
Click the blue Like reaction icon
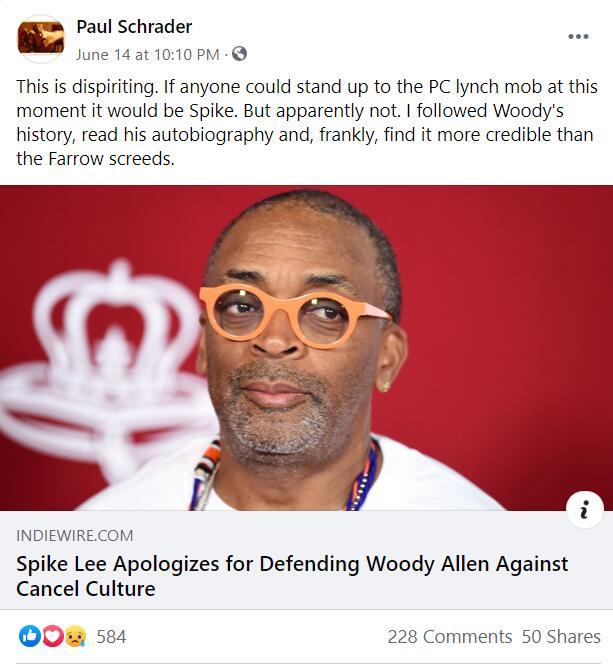[30, 636]
